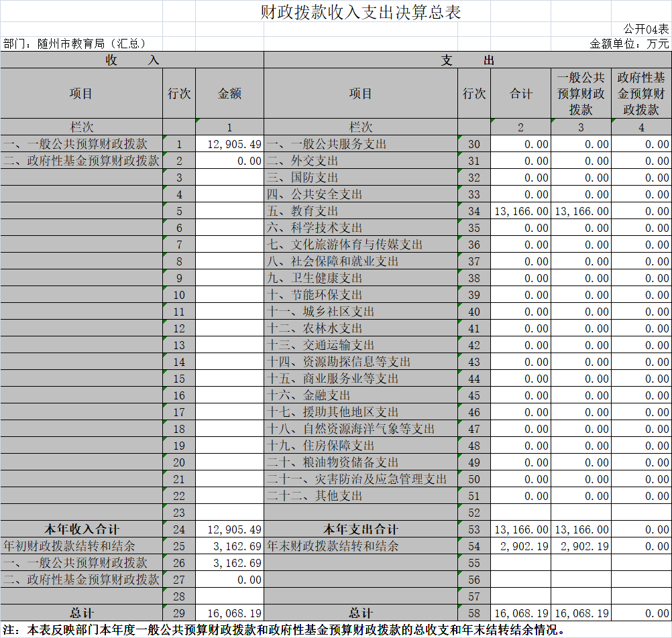Select the 本年支出合计 label cell

360,529
